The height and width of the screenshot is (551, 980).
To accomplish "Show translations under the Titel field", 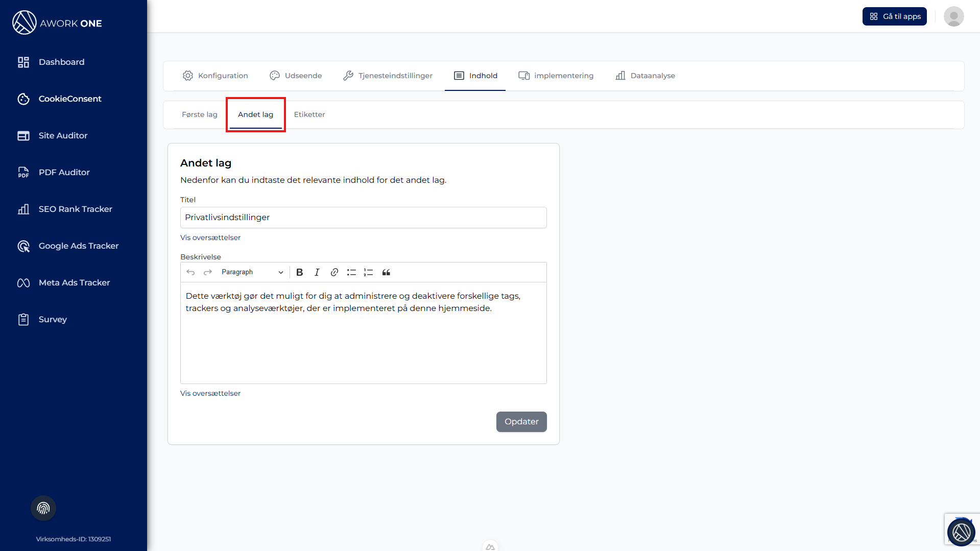I will point(210,237).
